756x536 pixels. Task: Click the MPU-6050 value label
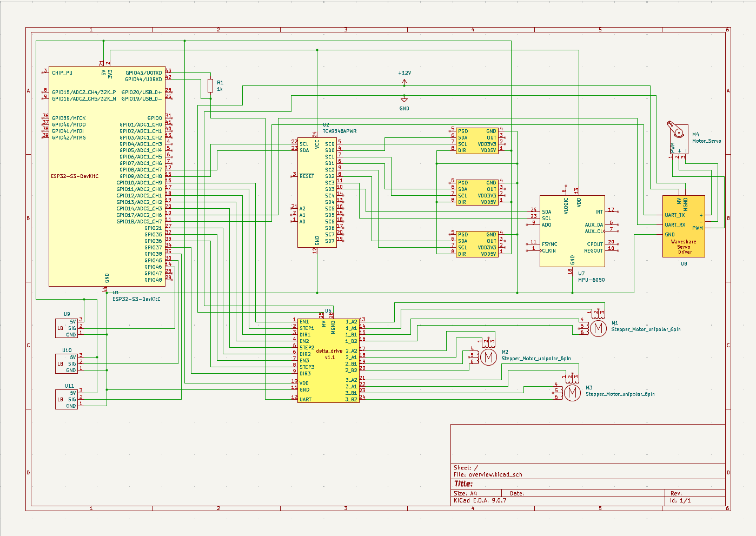(591, 280)
